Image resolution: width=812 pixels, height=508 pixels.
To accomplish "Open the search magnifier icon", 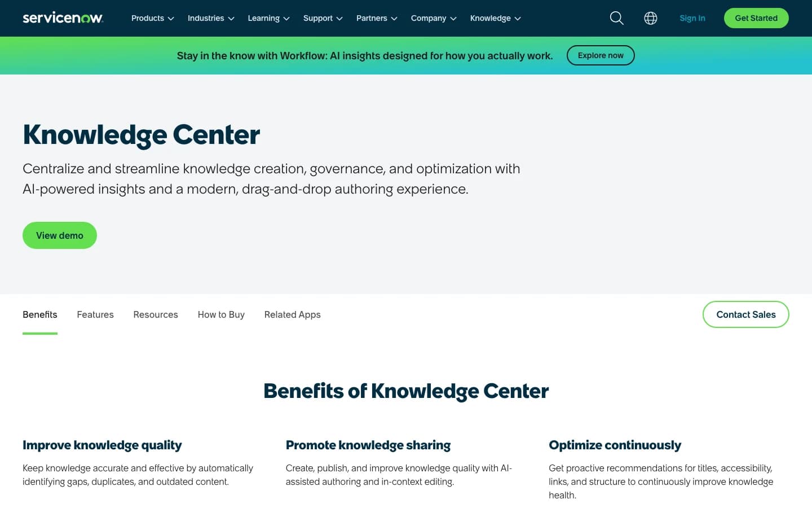I will [617, 18].
